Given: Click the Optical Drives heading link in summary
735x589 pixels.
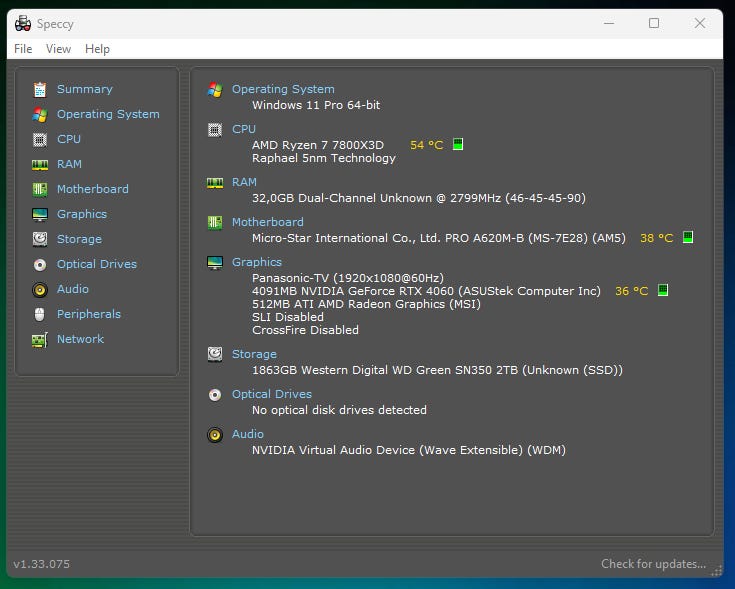Looking at the screenshot, I should point(272,394).
